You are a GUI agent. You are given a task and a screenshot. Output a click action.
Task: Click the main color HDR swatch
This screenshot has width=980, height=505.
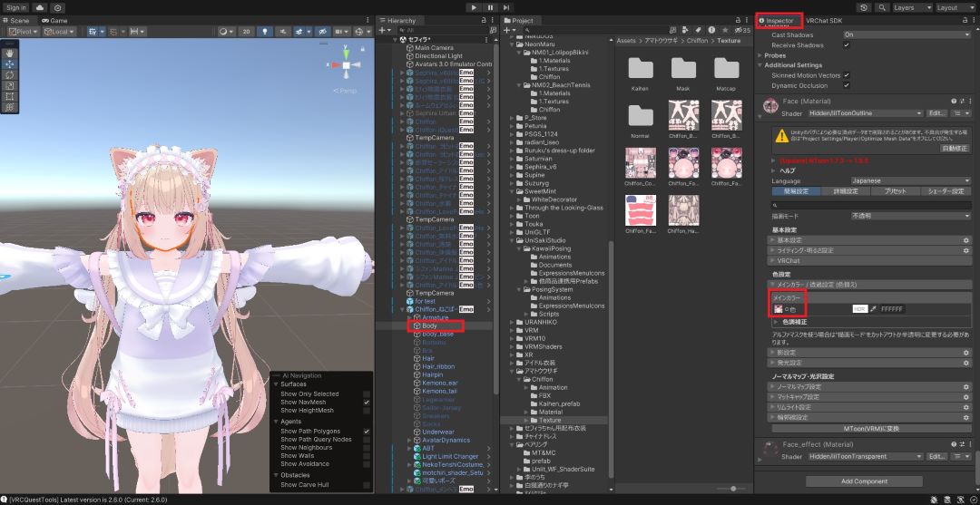(x=860, y=309)
